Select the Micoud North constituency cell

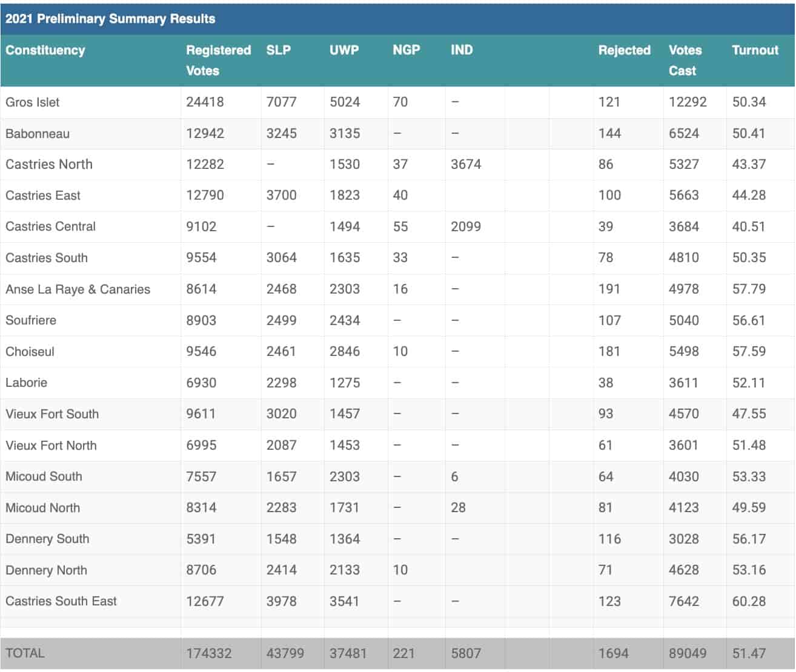(42, 508)
